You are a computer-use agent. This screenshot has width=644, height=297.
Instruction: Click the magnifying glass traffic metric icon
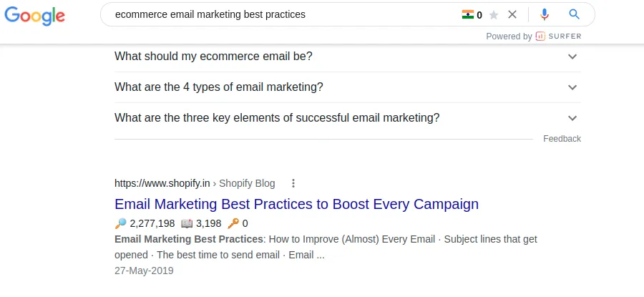click(x=120, y=223)
